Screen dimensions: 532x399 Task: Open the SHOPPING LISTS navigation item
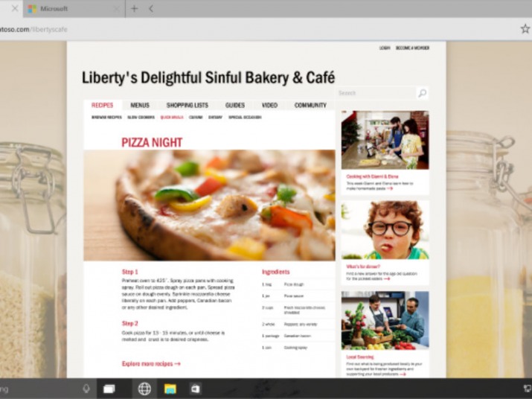point(188,105)
